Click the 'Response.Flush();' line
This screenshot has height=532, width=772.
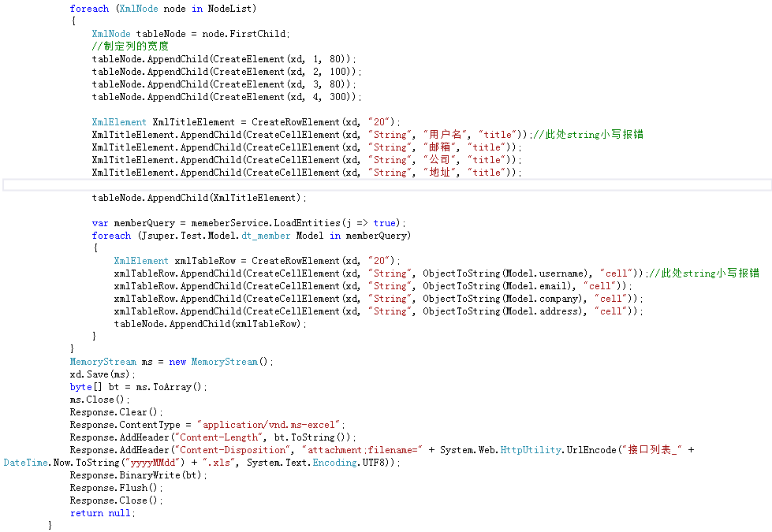(116, 488)
